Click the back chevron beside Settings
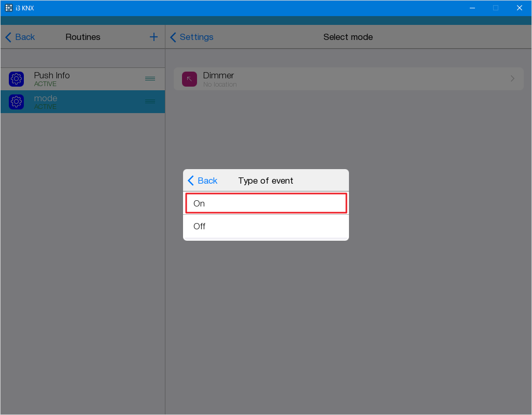This screenshot has height=415, width=532. pos(173,37)
